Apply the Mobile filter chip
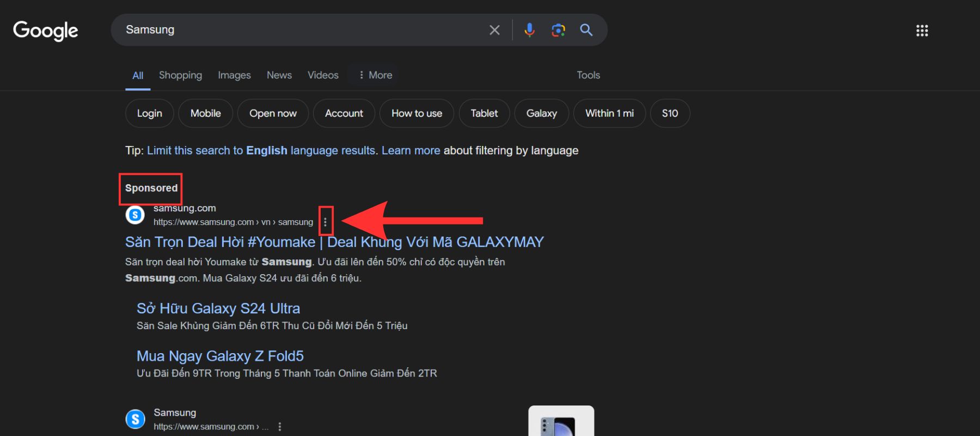 (x=206, y=113)
